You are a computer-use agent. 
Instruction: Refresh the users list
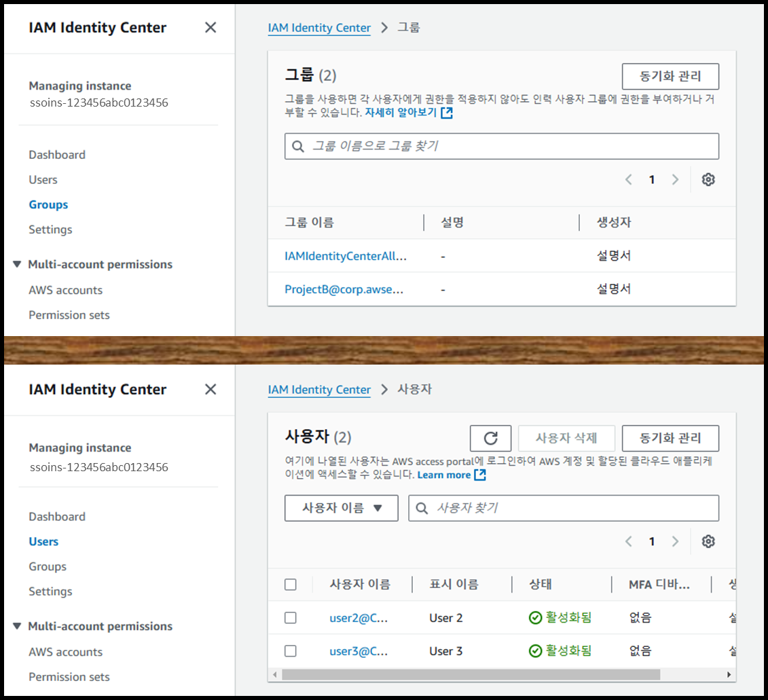coord(490,438)
